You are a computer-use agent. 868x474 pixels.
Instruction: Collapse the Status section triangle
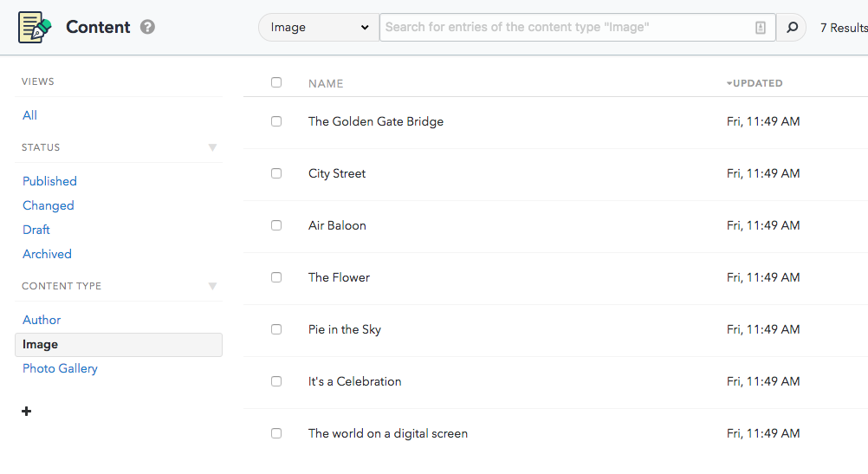click(212, 147)
